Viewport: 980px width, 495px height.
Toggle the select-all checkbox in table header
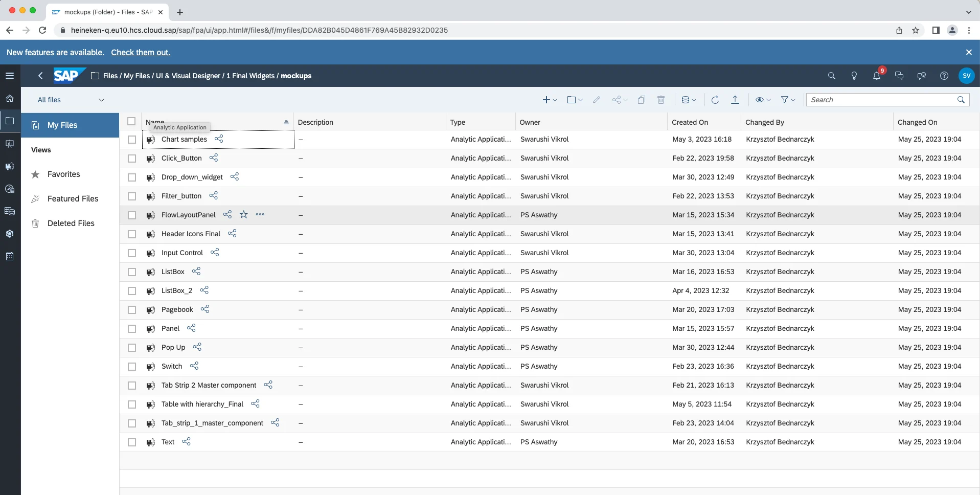[x=131, y=122]
